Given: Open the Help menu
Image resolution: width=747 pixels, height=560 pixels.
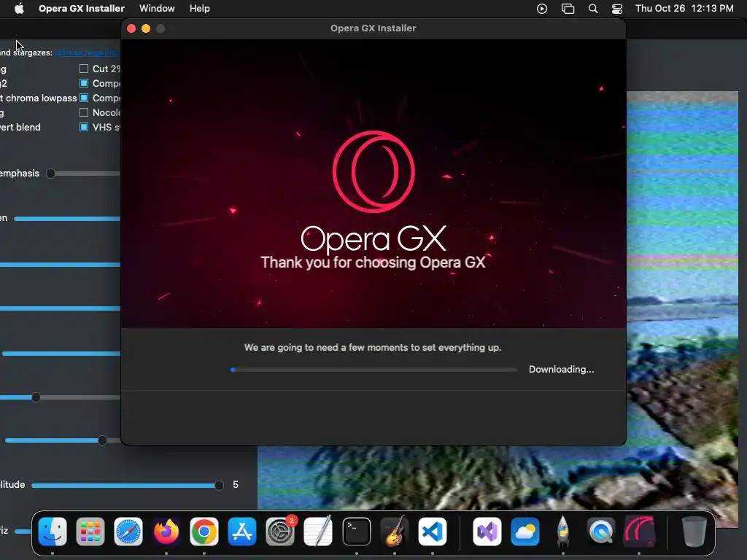Looking at the screenshot, I should pyautogui.click(x=199, y=9).
